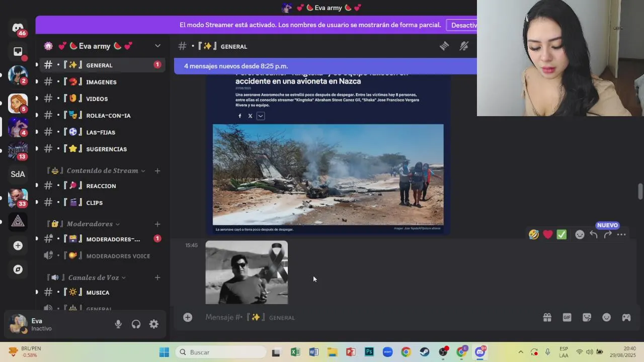Click the attach file plus button
This screenshot has width=644, height=362.
click(x=188, y=317)
